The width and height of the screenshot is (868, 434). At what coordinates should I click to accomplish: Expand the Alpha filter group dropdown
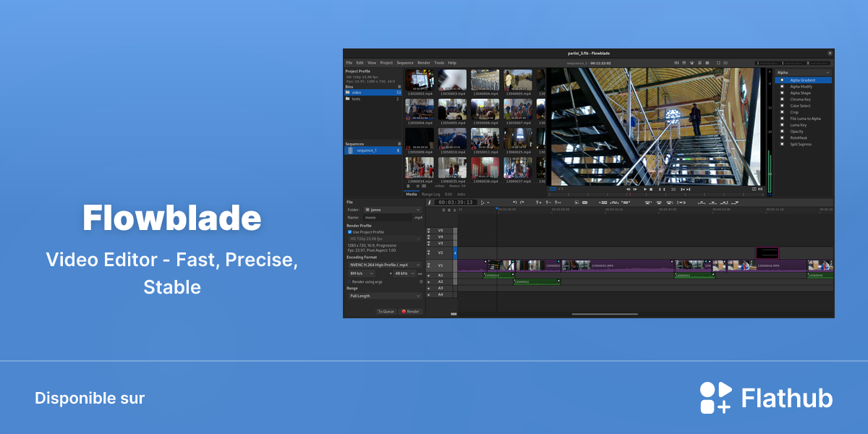coord(803,72)
